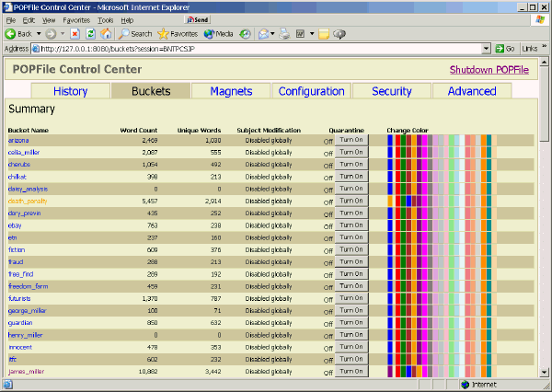Click the Forward arrow icon

51,34
